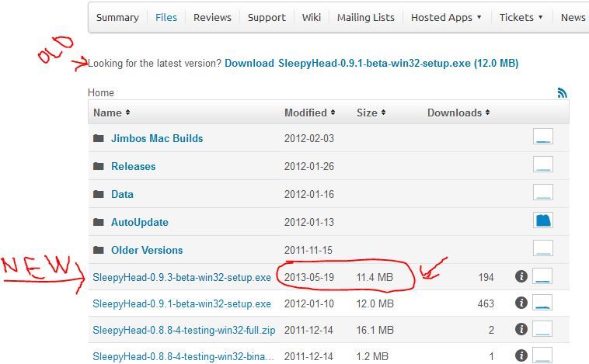The width and height of the screenshot is (589, 364).
Task: View stats chart for SleepyHead-0.9.3-beta file
Action: pyautogui.click(x=542, y=276)
